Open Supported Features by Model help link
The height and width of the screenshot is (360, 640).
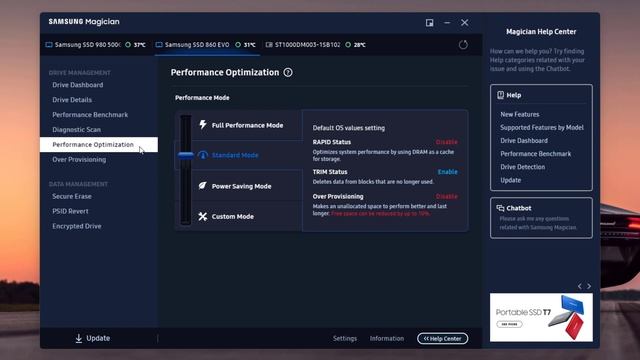click(x=542, y=127)
